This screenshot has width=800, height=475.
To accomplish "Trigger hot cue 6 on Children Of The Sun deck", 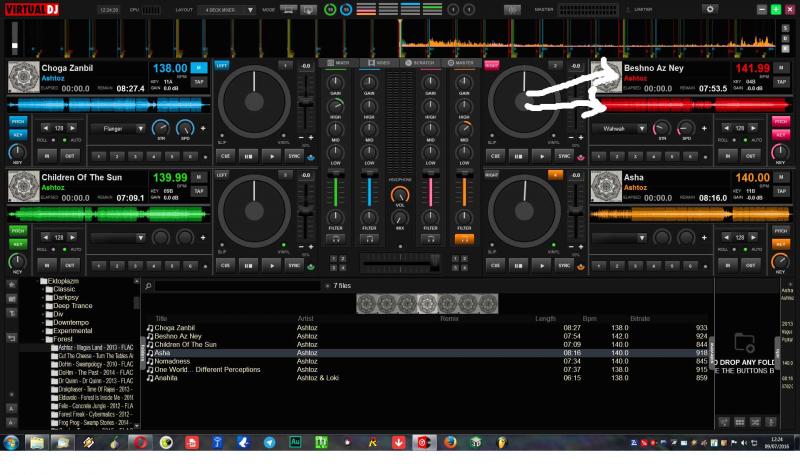I will coord(190,265).
